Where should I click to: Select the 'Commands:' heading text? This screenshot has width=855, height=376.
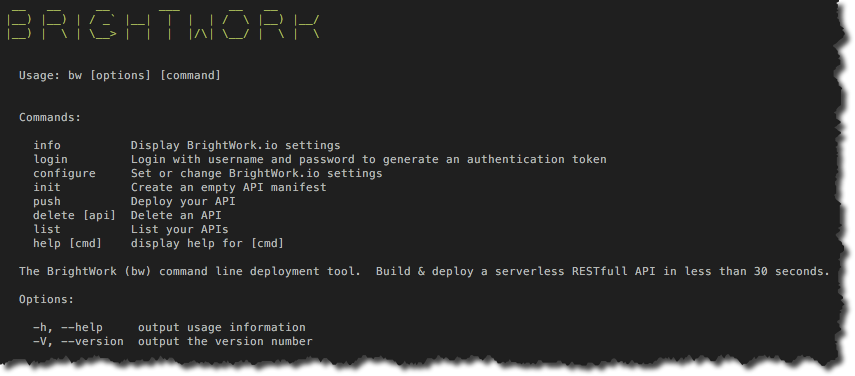click(50, 117)
